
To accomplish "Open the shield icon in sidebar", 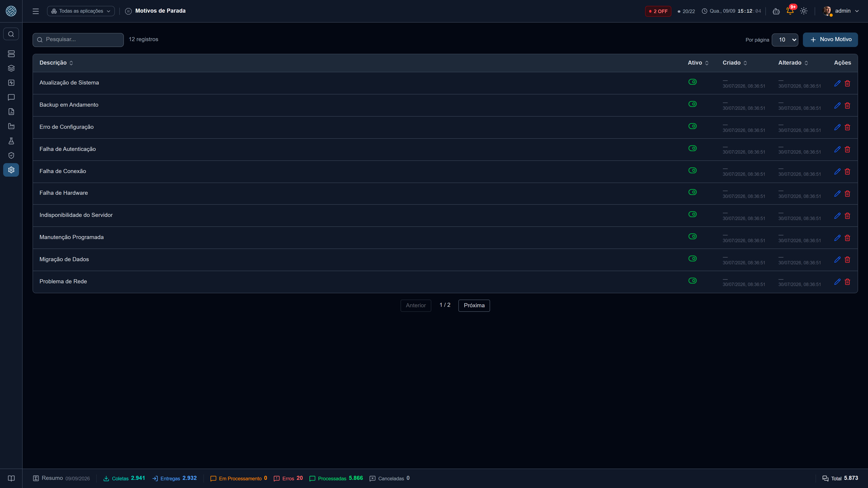I will (x=11, y=155).
